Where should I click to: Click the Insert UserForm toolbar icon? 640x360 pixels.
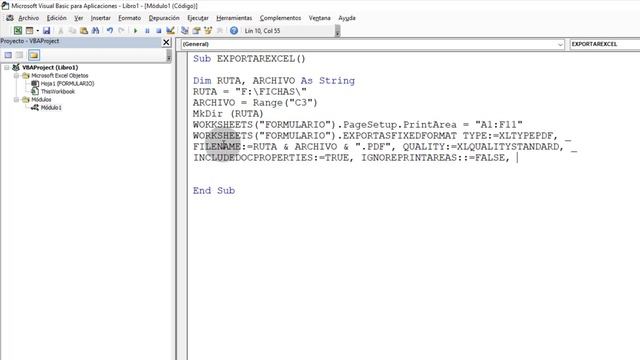tap(29, 31)
